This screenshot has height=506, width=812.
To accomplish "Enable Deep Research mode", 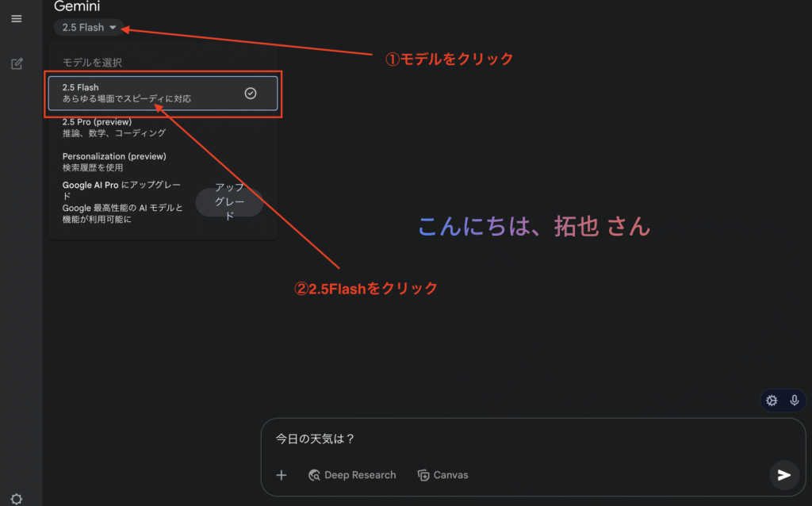I will click(x=352, y=475).
